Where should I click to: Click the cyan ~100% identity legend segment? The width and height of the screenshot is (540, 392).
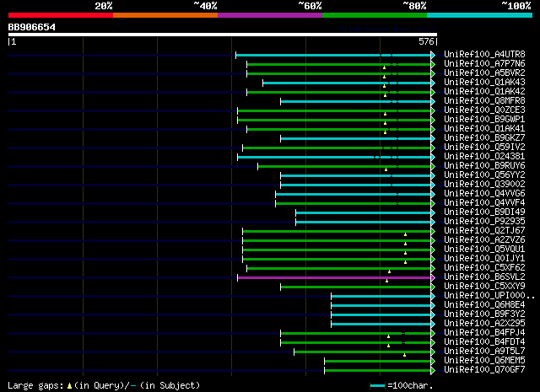(480, 15)
